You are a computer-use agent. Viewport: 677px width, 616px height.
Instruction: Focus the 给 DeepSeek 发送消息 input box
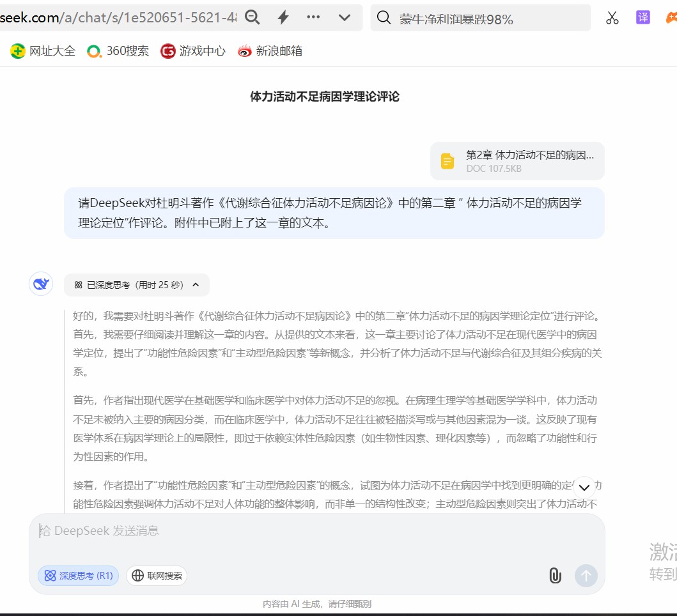point(316,531)
